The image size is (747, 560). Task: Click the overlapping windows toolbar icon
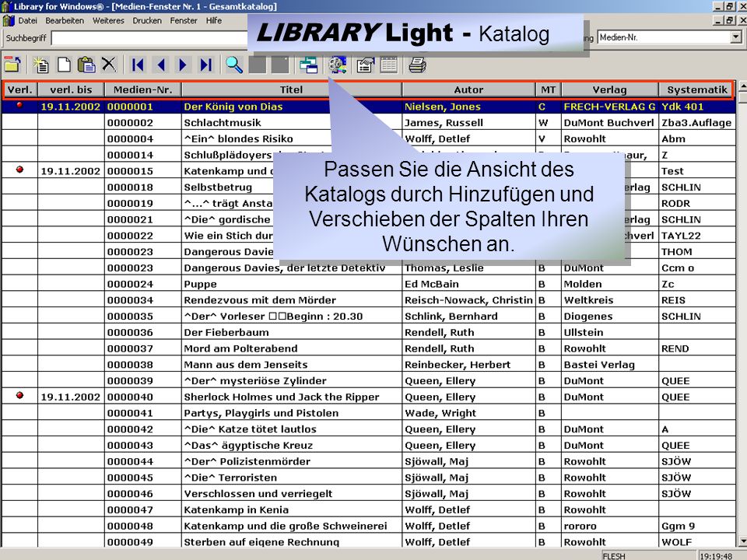pyautogui.click(x=309, y=65)
